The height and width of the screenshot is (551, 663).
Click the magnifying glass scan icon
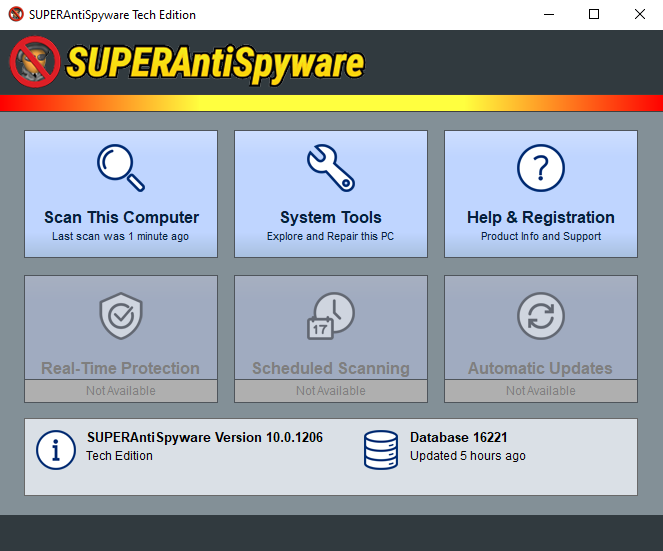point(120,168)
